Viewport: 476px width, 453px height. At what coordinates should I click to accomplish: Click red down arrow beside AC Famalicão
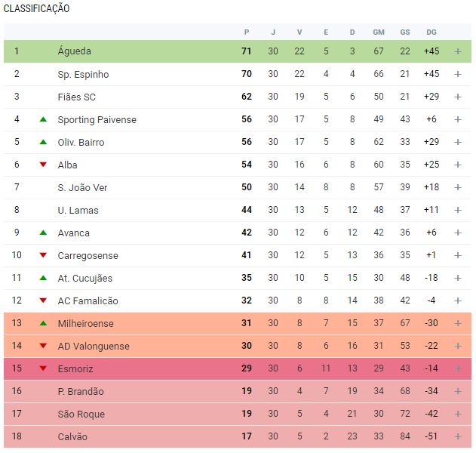(x=43, y=300)
